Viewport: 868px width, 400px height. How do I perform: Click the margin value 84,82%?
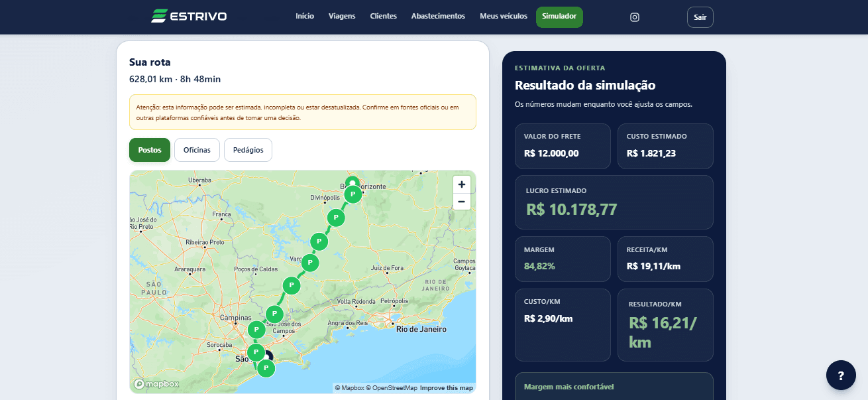click(539, 266)
